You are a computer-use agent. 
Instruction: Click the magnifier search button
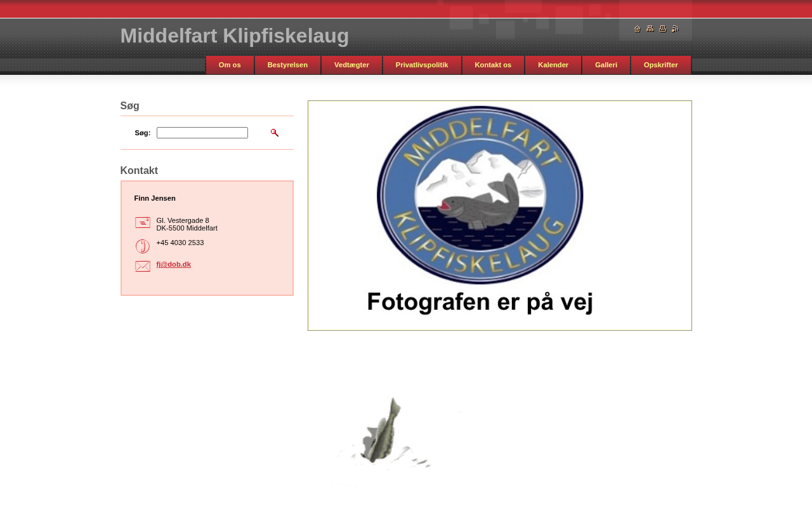tap(275, 133)
